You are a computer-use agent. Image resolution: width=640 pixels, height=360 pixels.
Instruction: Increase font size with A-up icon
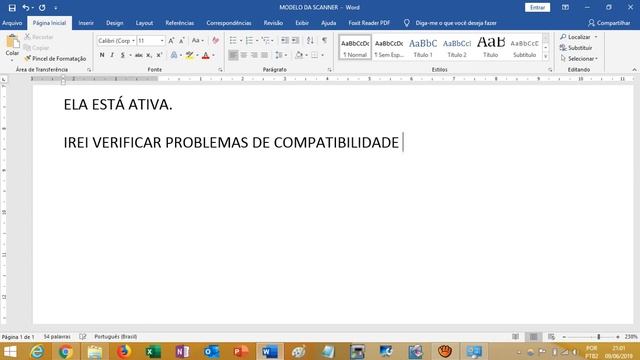pos(171,40)
